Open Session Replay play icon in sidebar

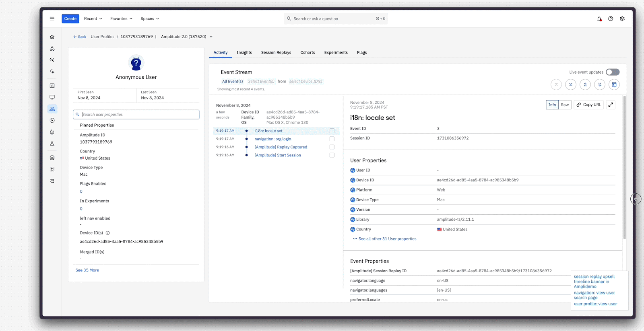(x=52, y=121)
